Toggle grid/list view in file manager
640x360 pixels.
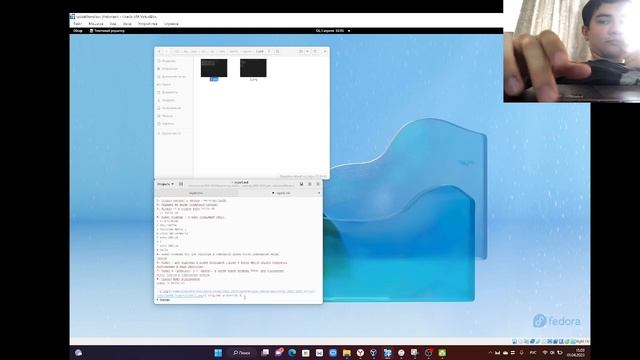pos(301,52)
